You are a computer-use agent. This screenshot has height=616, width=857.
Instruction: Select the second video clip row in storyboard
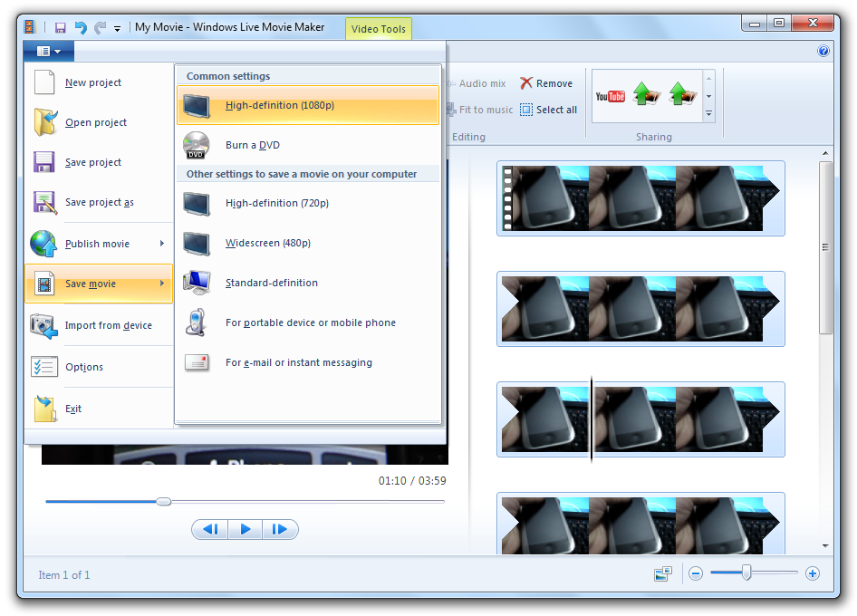coord(640,309)
